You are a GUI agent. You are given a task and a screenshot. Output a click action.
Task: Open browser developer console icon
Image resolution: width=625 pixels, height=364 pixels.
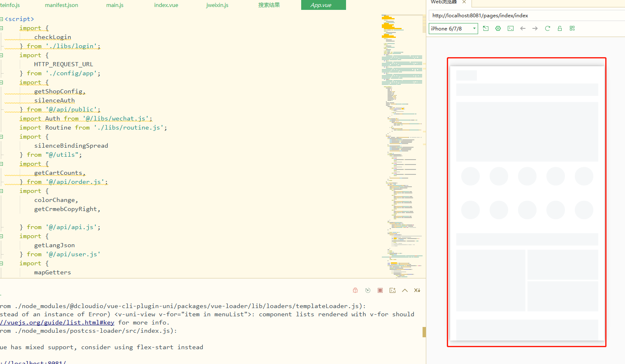point(511,28)
